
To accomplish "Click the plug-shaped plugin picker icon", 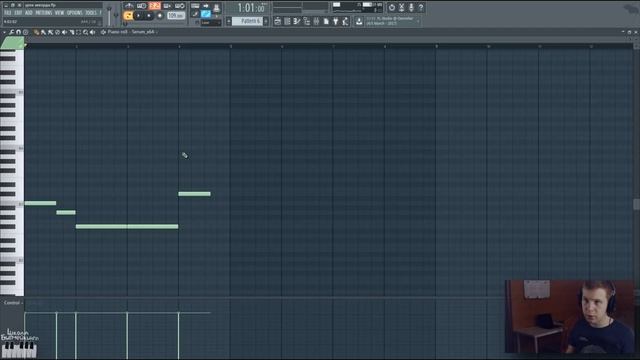I will point(336,21).
